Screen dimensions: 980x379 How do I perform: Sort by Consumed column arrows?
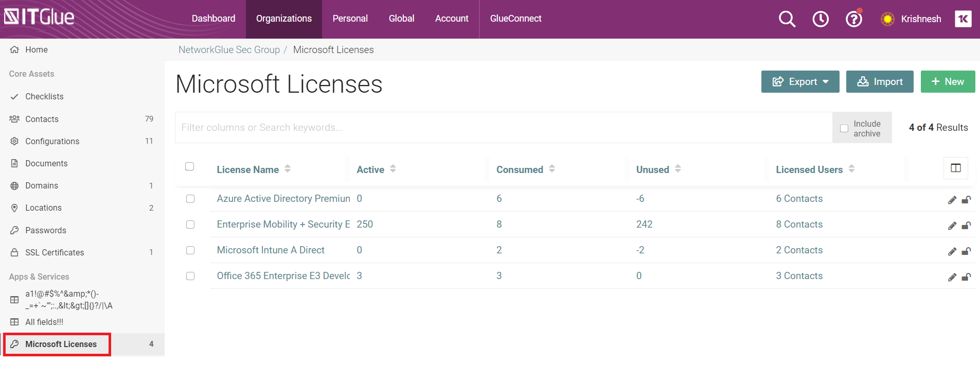tap(552, 168)
